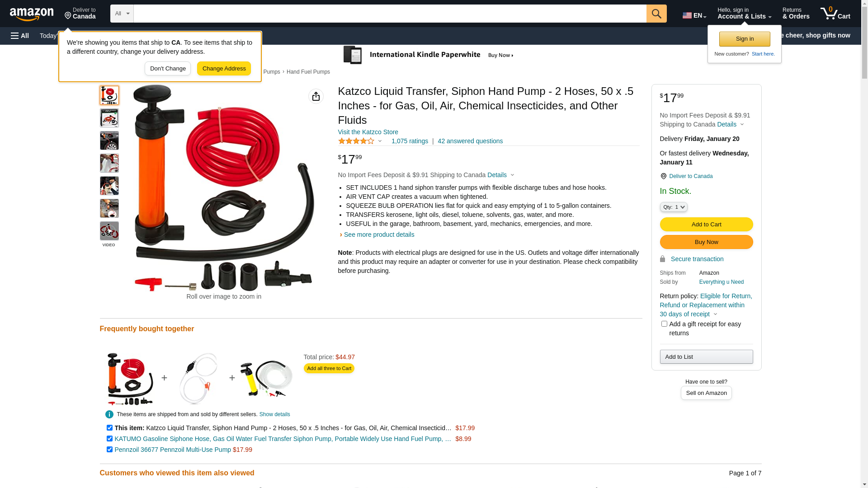Click the info icon near shipping notice
Viewport: 868px width, 488px height.
pos(109,414)
